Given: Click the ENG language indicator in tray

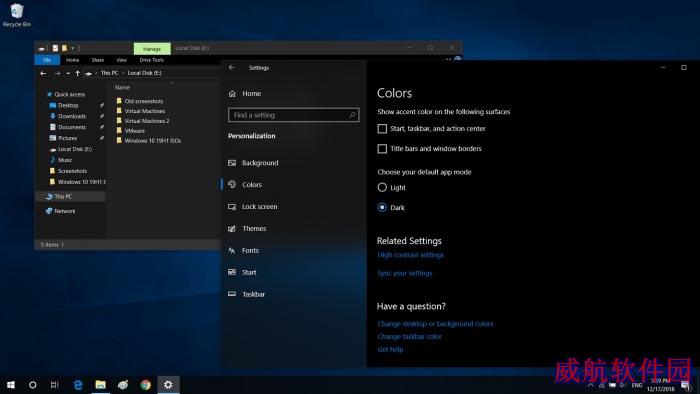Looking at the screenshot, I should (x=637, y=385).
